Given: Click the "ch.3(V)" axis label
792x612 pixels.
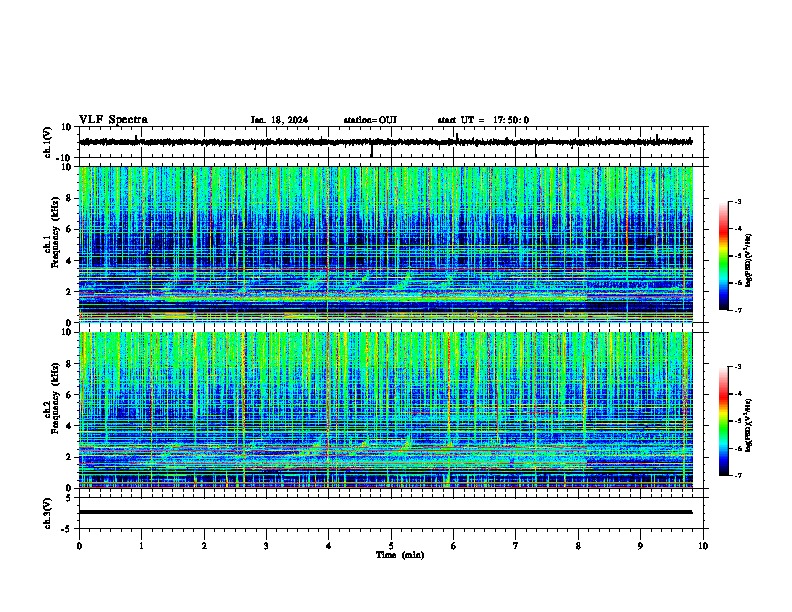Looking at the screenshot, I should click(x=48, y=513).
